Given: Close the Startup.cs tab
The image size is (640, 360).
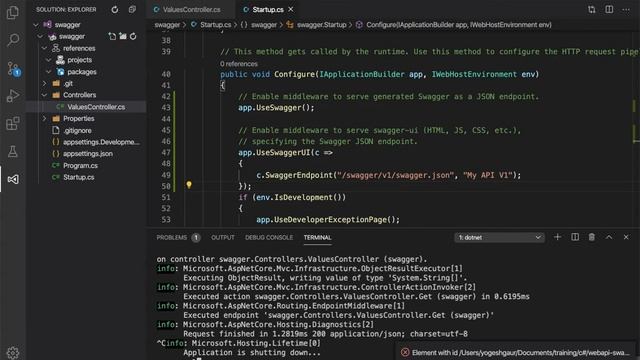Looking at the screenshot, I should (291, 9).
